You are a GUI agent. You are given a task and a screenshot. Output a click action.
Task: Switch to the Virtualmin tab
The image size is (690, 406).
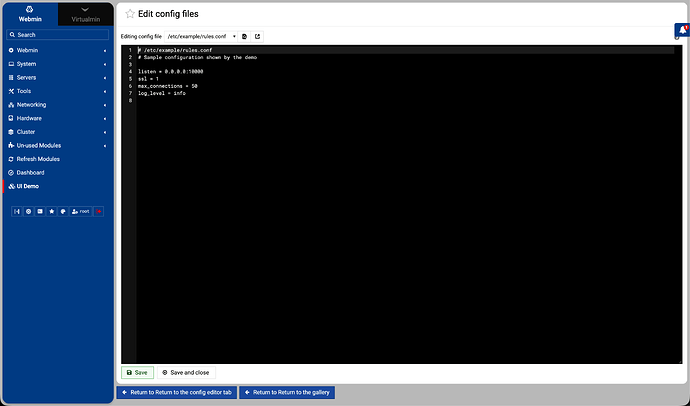click(85, 14)
